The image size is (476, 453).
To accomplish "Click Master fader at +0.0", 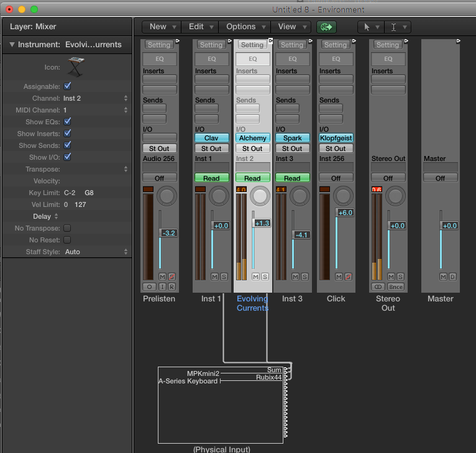I will (449, 226).
